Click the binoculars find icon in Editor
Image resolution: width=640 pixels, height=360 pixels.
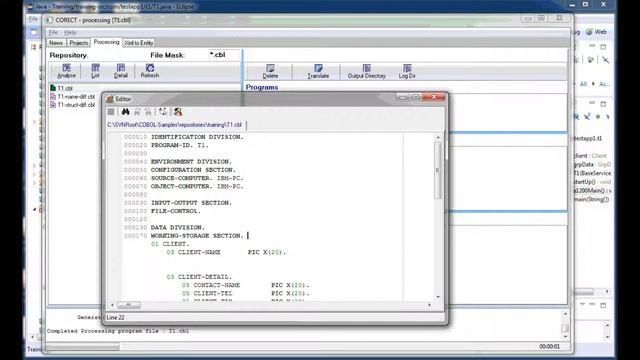[125, 112]
